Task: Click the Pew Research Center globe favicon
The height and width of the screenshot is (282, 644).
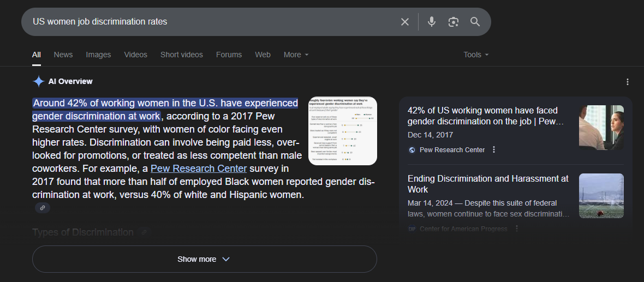Action: click(412, 150)
